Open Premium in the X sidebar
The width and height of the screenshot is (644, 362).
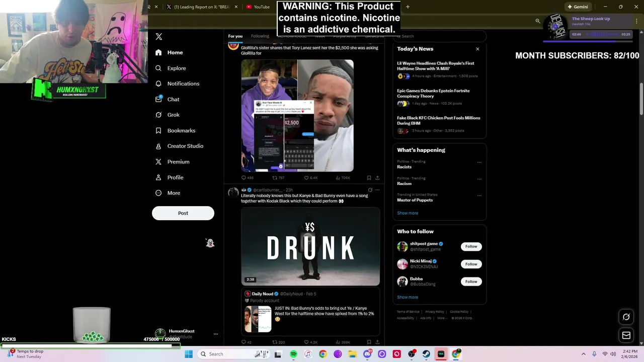[x=172, y=161]
